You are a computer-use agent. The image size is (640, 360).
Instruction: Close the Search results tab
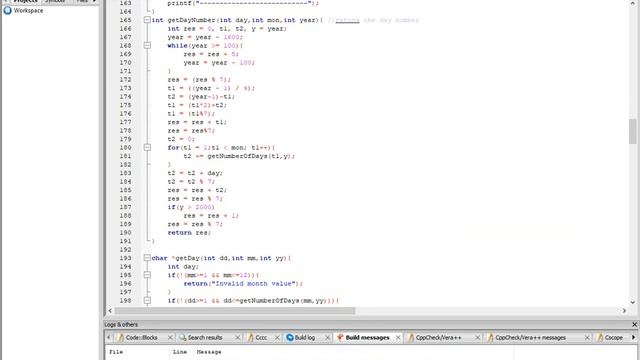tap(238, 338)
